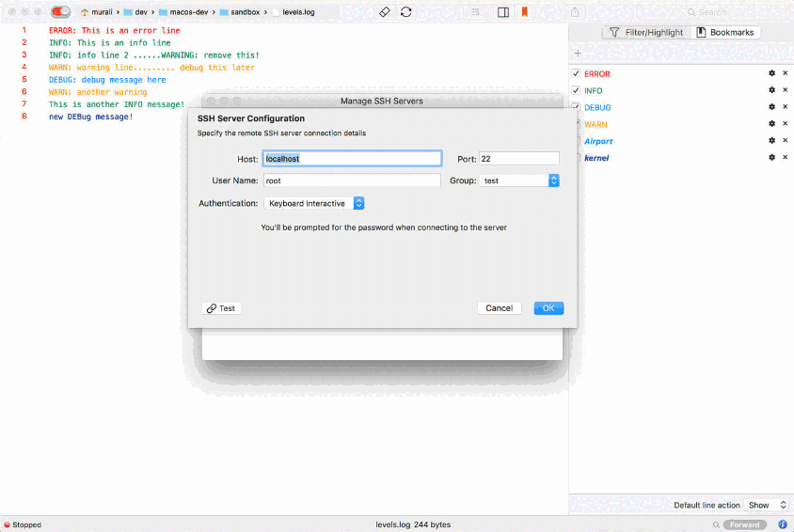Open settings gear for ERROR filter
Image resolution: width=794 pixels, height=532 pixels.
pyautogui.click(x=771, y=74)
